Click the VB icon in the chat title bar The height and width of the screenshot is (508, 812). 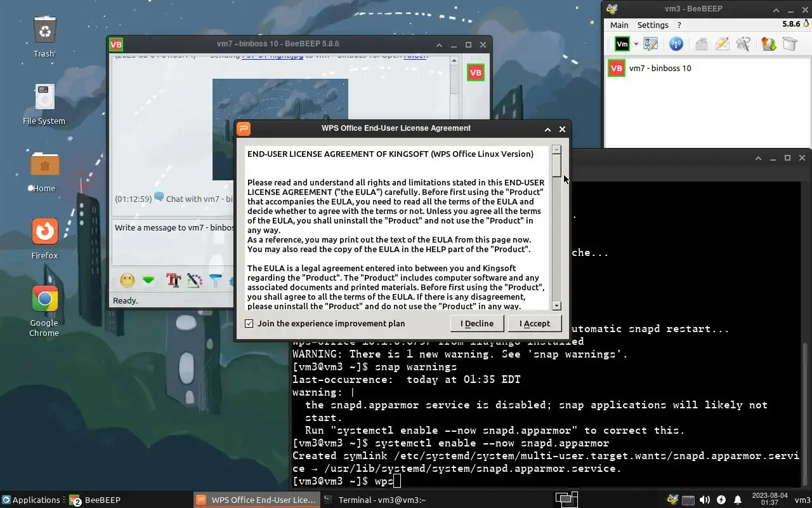115,44
